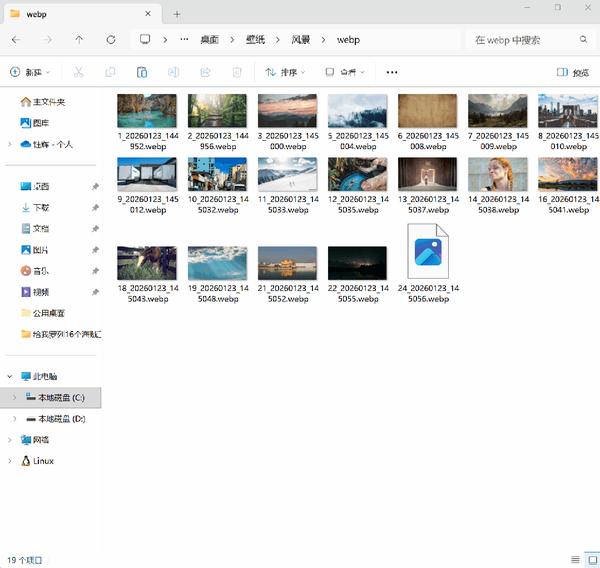600x568 pixels.
Task: Refresh the current folder view
Action: (110, 40)
